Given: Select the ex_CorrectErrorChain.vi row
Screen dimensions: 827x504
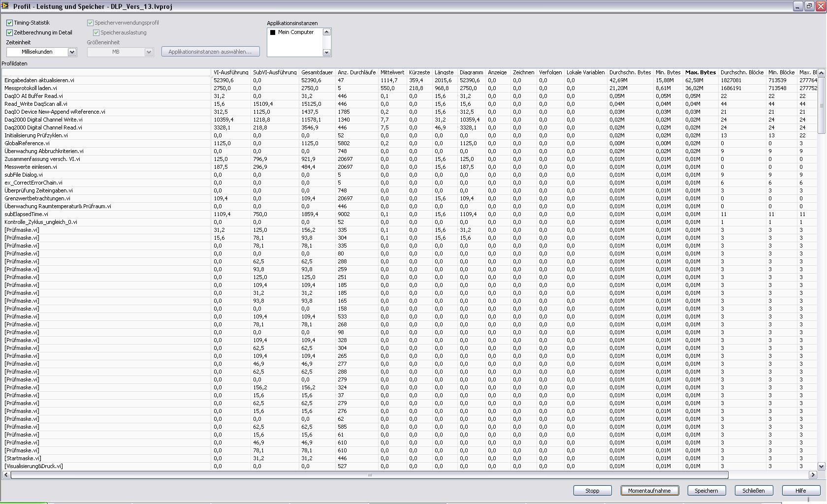Looking at the screenshot, I should (x=409, y=183).
